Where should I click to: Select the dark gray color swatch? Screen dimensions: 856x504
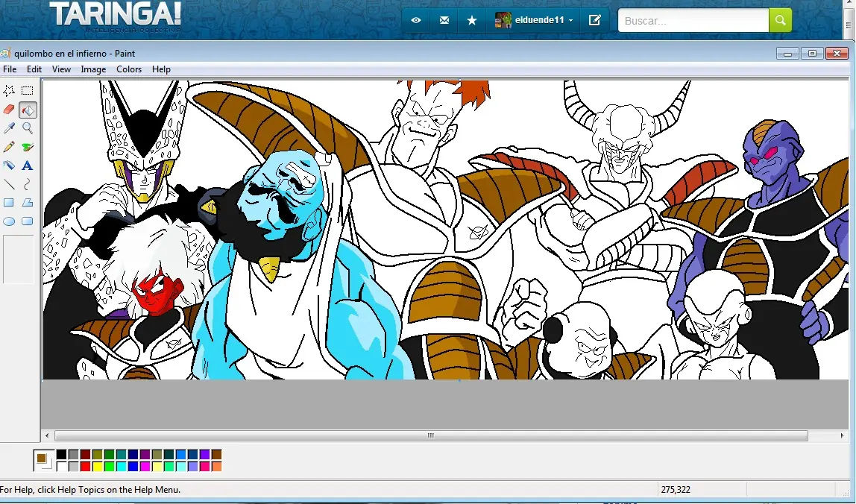(x=74, y=454)
